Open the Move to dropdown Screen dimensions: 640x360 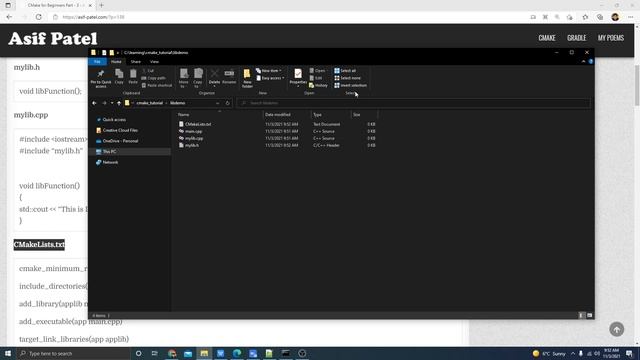[184, 78]
